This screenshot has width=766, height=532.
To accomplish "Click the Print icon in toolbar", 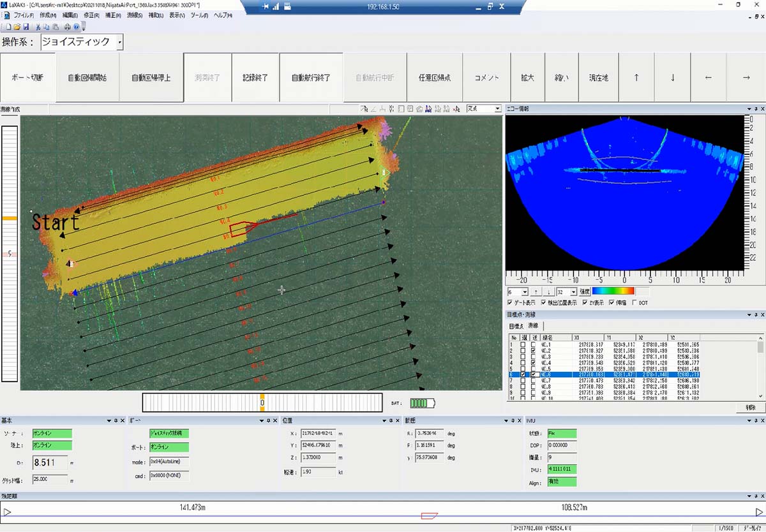I will pos(66,27).
